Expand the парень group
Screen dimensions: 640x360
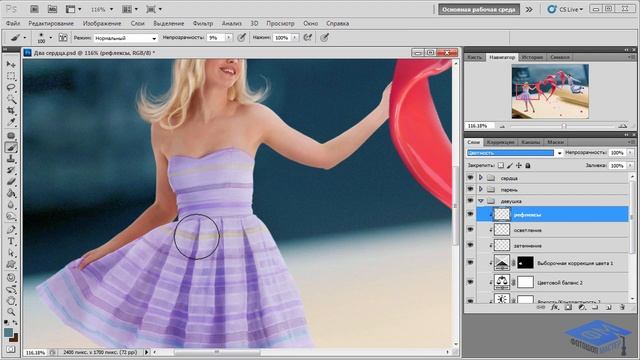[x=480, y=189]
